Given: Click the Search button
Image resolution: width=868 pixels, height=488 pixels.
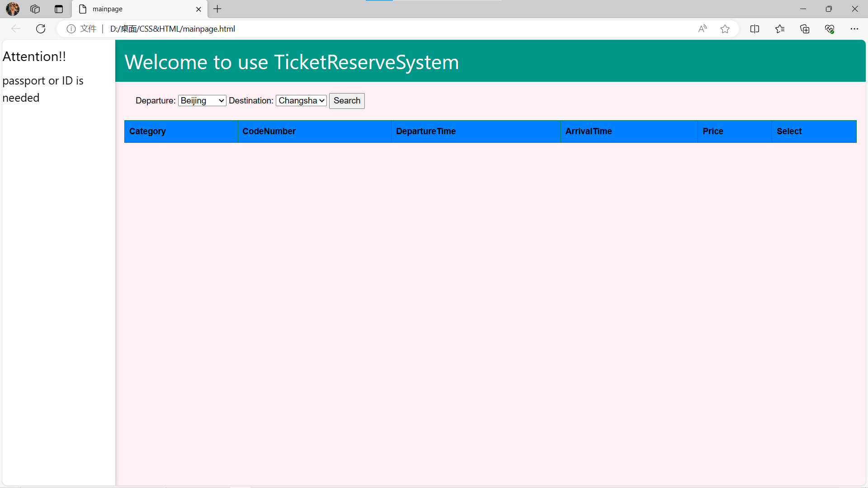Looking at the screenshot, I should [x=347, y=101].
